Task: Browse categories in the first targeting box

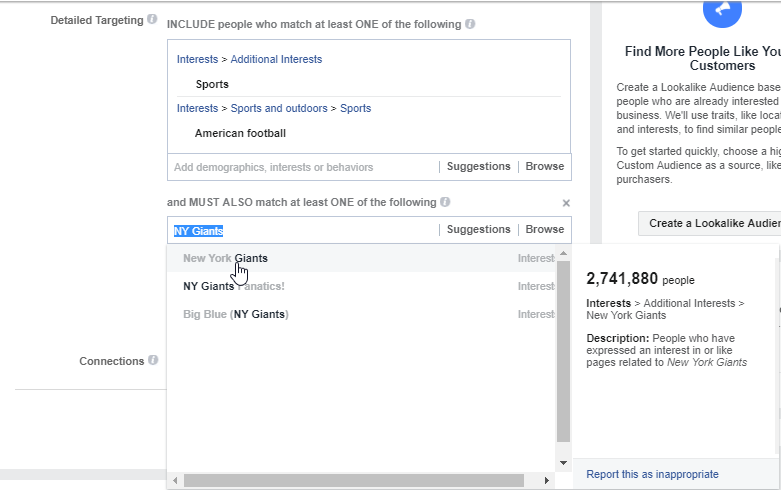Action: (x=545, y=167)
